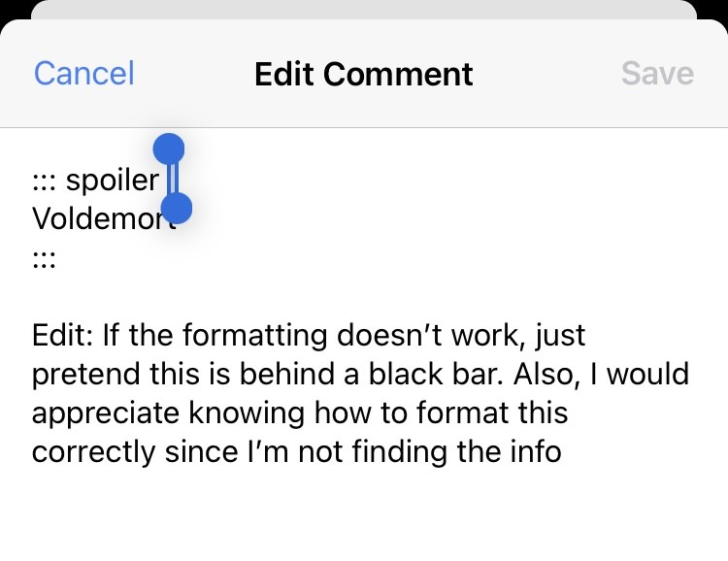Click the lower text selection handle
728x561 pixels.
point(177,208)
